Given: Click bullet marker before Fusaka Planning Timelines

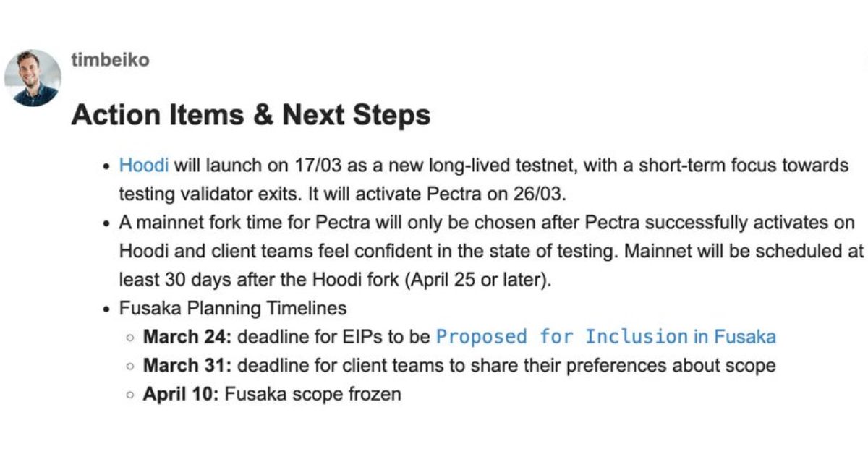Looking at the screenshot, I should tap(106, 309).
